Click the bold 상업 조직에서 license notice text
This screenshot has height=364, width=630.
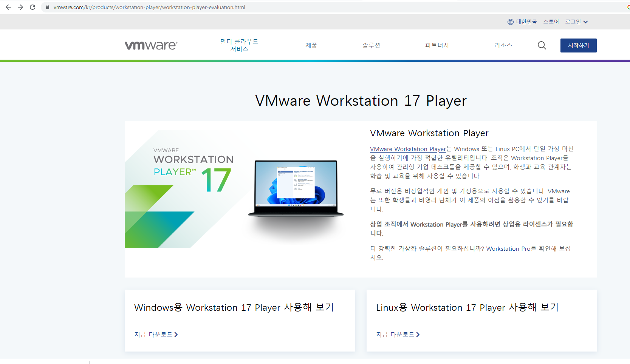(471, 229)
